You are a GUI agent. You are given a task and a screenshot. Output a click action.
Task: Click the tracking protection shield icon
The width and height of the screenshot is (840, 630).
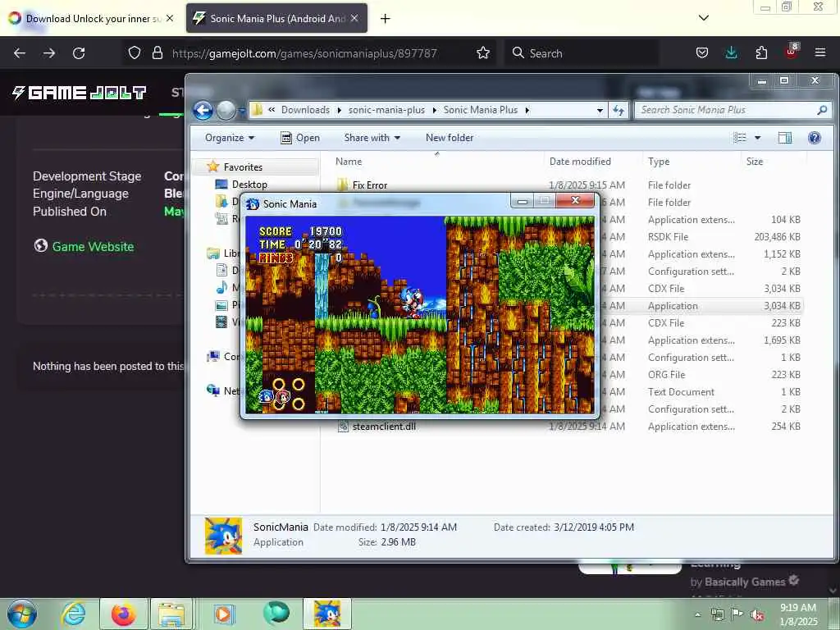click(x=135, y=53)
